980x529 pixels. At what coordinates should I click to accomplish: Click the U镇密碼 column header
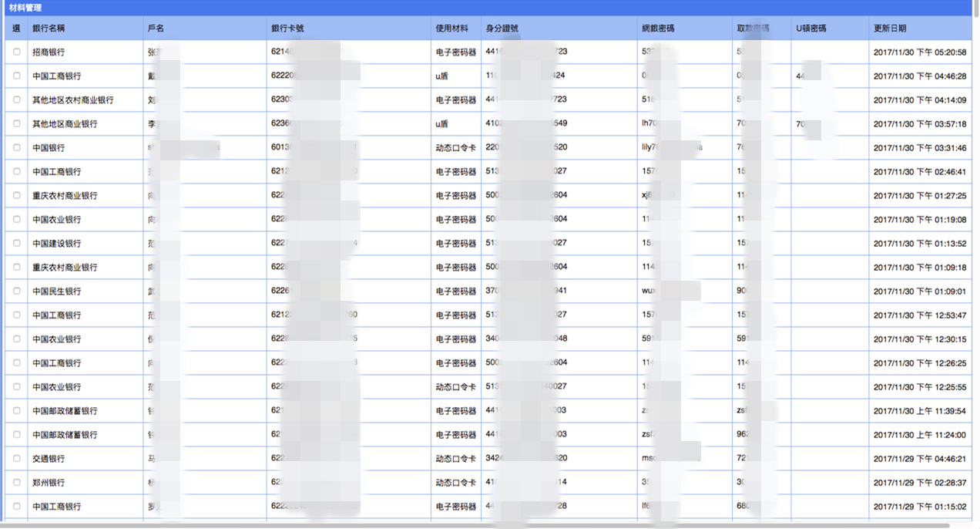click(x=811, y=29)
